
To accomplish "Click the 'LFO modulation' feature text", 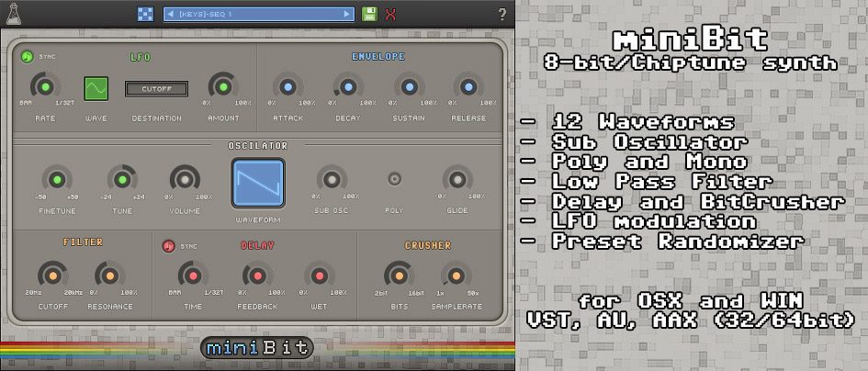I will point(654,221).
